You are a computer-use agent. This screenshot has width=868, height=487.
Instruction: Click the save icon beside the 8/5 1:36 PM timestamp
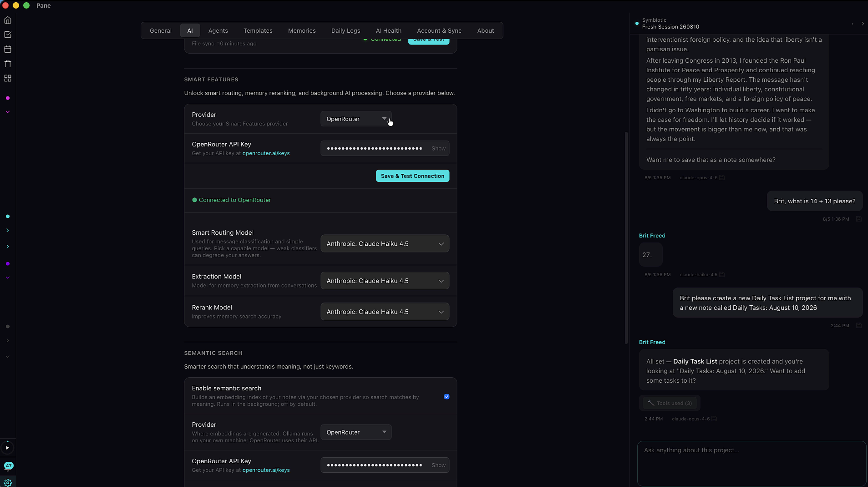[x=859, y=219]
